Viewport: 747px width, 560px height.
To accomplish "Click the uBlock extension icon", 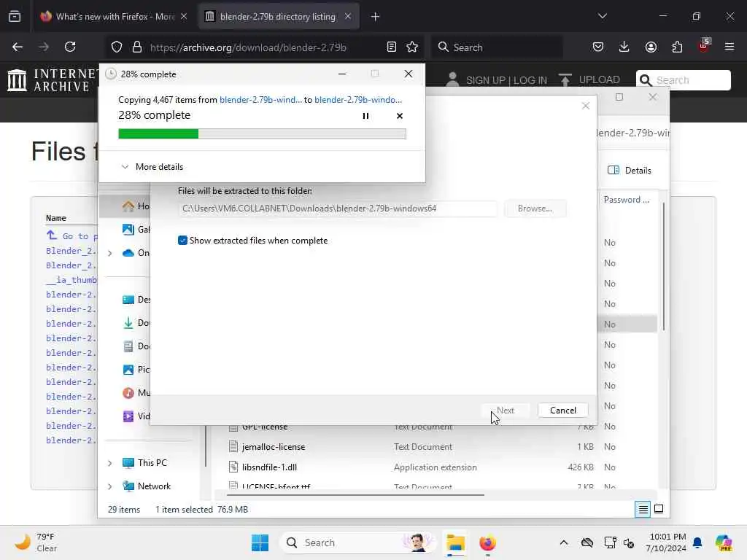I will point(704,46).
